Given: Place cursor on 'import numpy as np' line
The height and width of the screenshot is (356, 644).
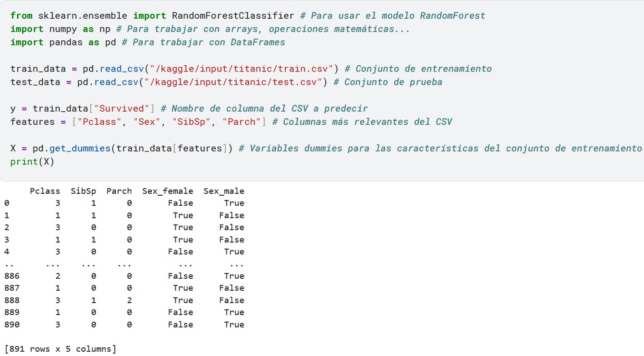Looking at the screenshot, I should 60,29.
